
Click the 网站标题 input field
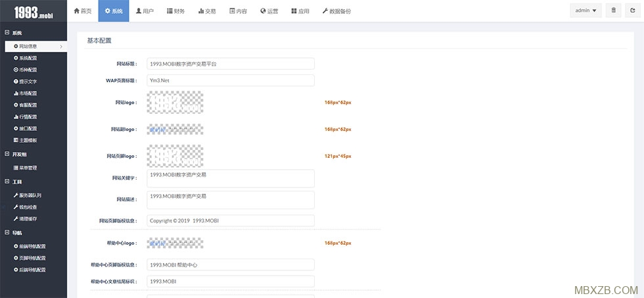(x=231, y=64)
